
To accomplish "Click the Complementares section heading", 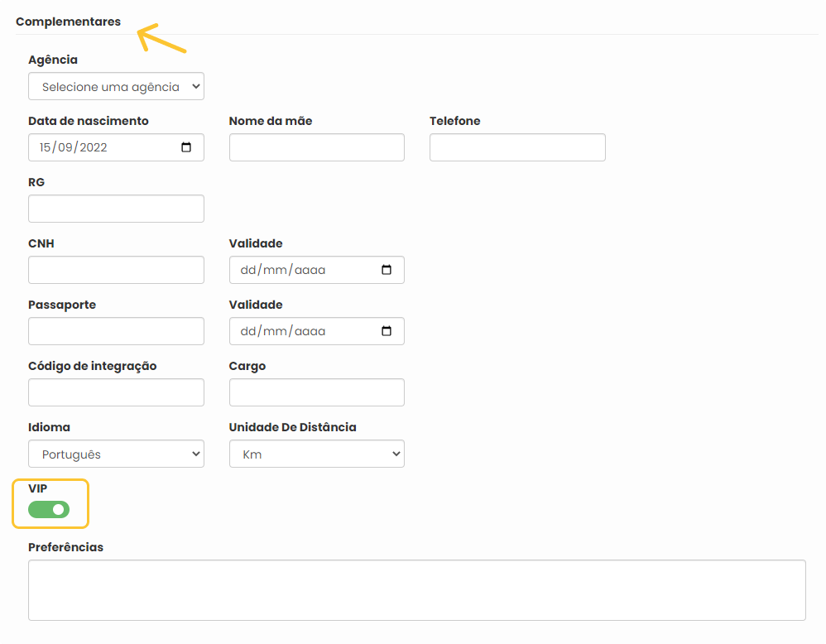I will click(x=68, y=22).
